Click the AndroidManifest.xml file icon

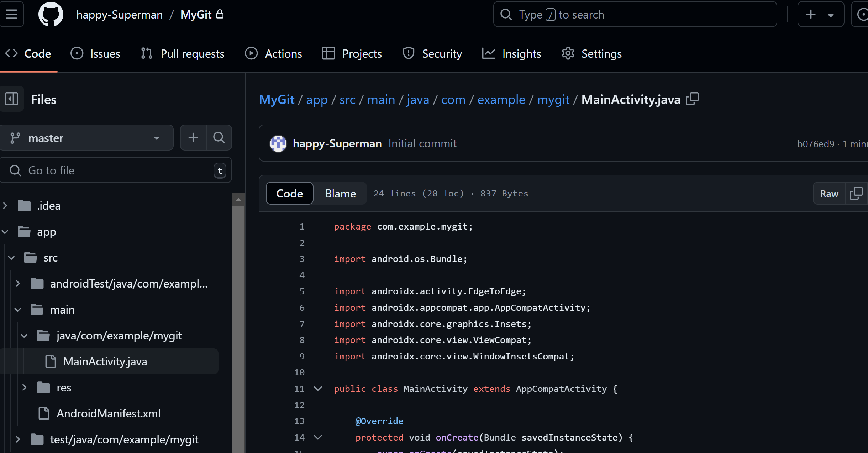[x=44, y=413]
